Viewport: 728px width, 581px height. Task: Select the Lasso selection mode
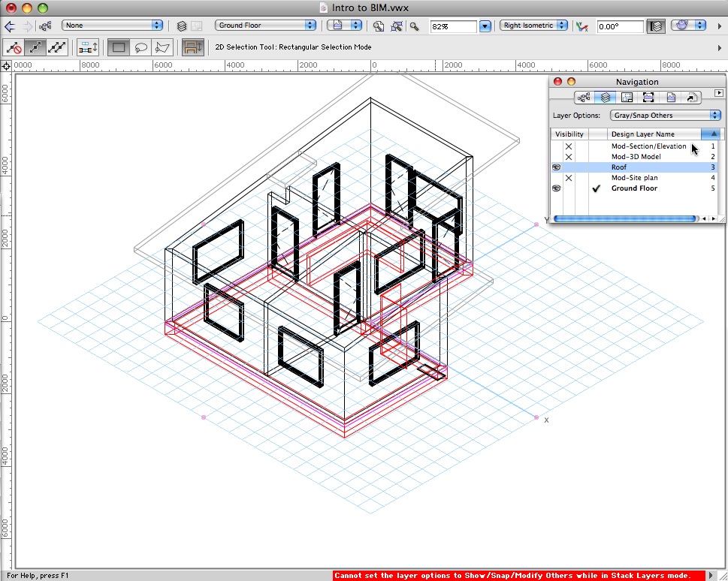[x=140, y=47]
